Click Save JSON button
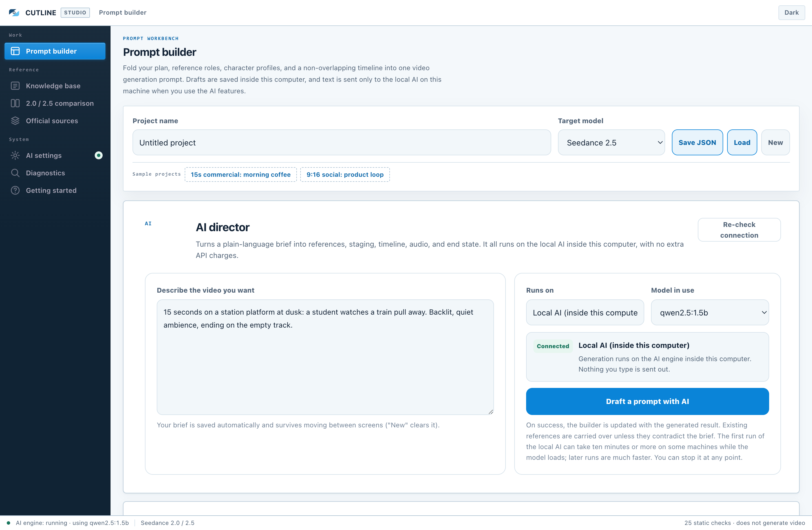The height and width of the screenshot is (530, 812). (697, 143)
